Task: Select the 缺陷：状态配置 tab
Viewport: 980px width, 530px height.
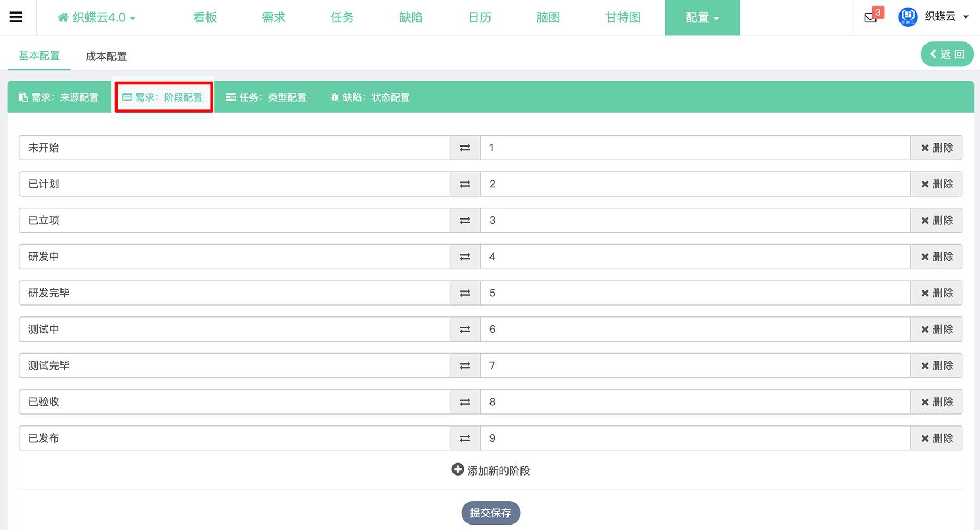Action: (370, 98)
